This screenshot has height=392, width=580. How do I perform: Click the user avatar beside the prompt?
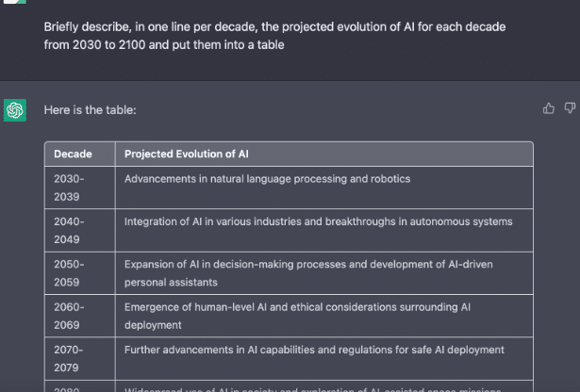coord(14,4)
